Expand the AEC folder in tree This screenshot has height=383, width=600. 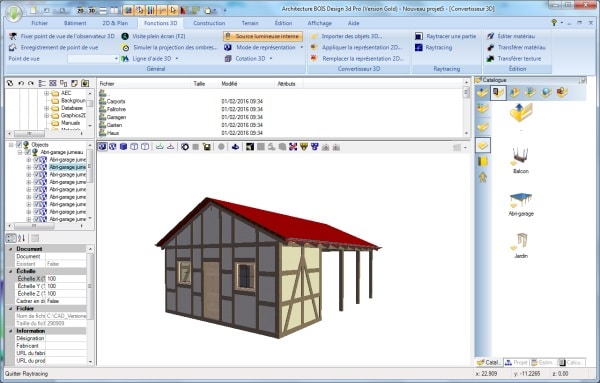click(46, 93)
